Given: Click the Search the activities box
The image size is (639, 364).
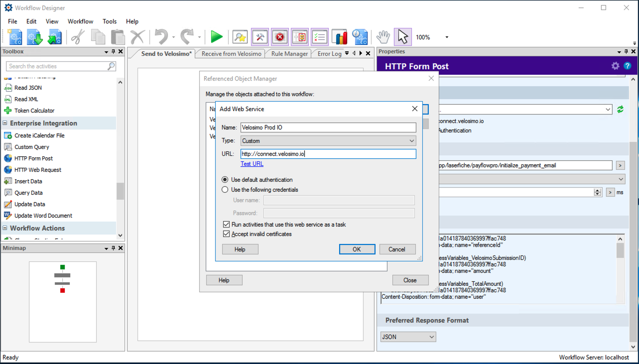Looking at the screenshot, I should pyautogui.click(x=61, y=66).
